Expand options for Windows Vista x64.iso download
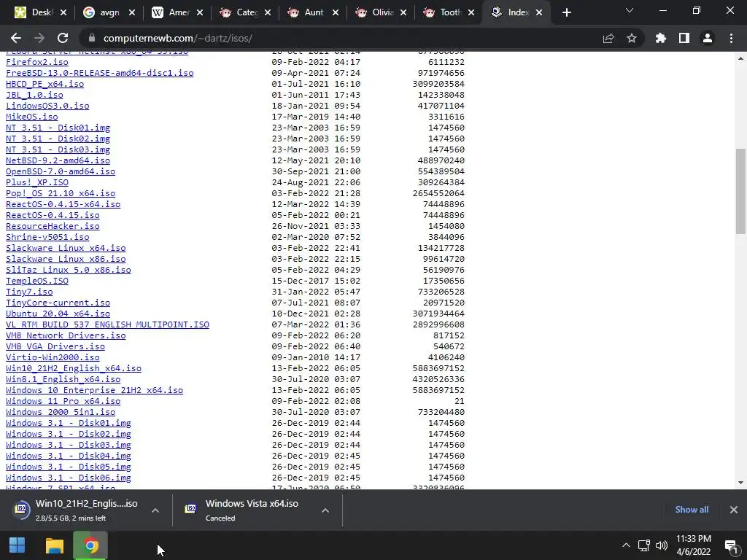Viewport: 747px width, 560px height. pos(325,510)
